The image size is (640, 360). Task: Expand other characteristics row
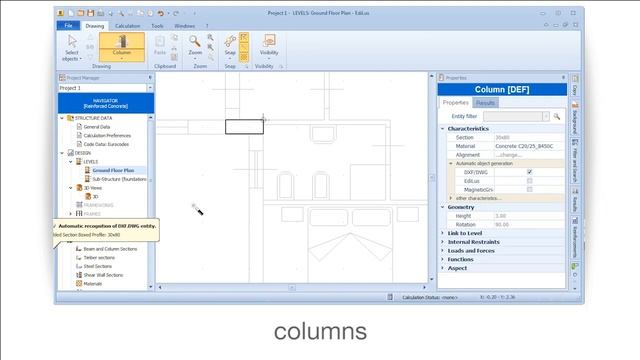pyautogui.click(x=451, y=198)
